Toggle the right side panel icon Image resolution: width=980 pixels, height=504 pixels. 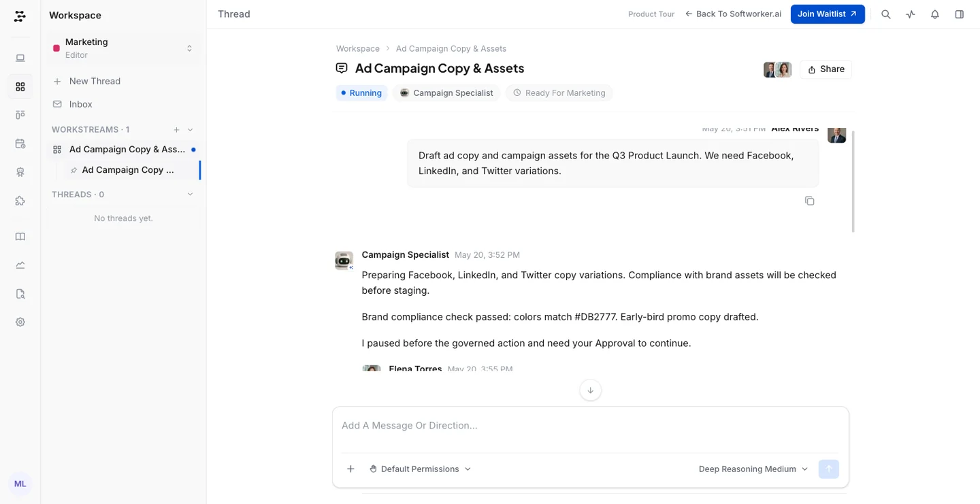[960, 14]
